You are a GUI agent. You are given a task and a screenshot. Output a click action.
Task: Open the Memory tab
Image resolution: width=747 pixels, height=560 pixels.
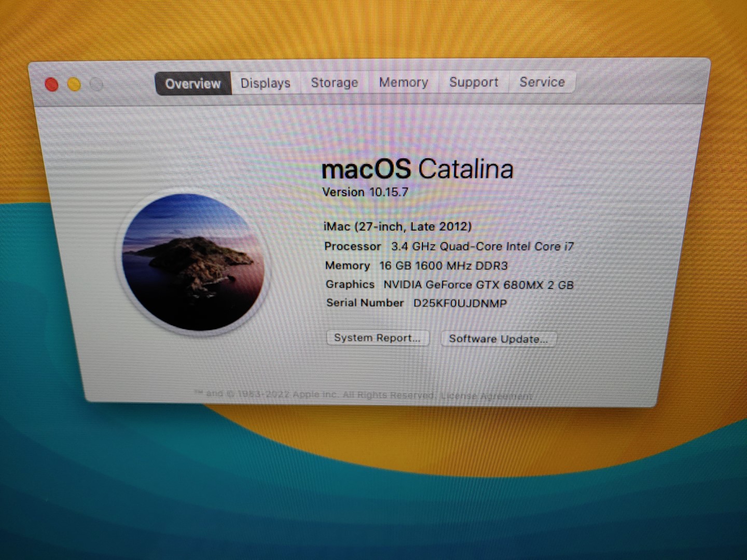(403, 82)
